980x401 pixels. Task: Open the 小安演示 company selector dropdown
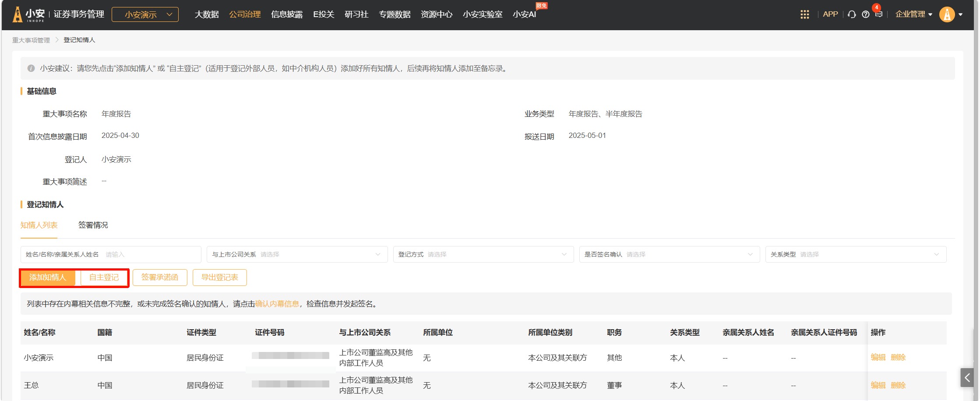click(145, 14)
